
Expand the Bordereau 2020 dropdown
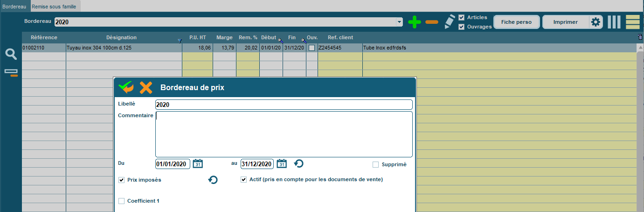point(399,22)
